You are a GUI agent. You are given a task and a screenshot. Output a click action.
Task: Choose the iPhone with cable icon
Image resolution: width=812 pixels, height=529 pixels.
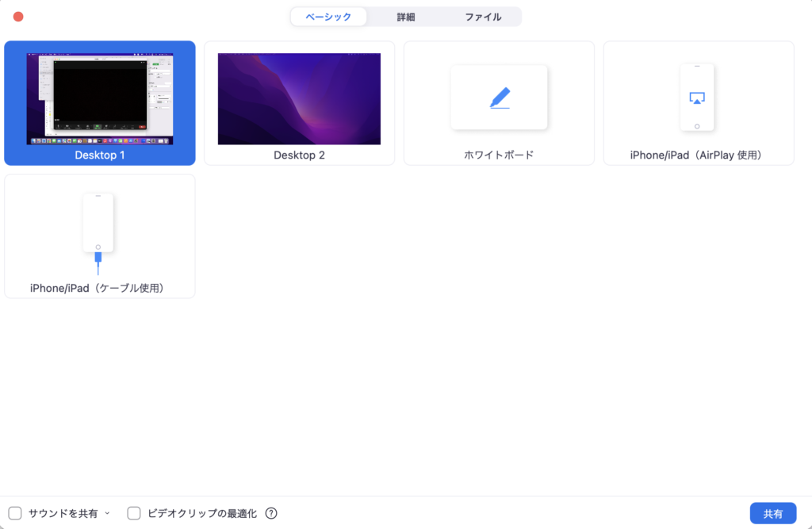coord(98,234)
